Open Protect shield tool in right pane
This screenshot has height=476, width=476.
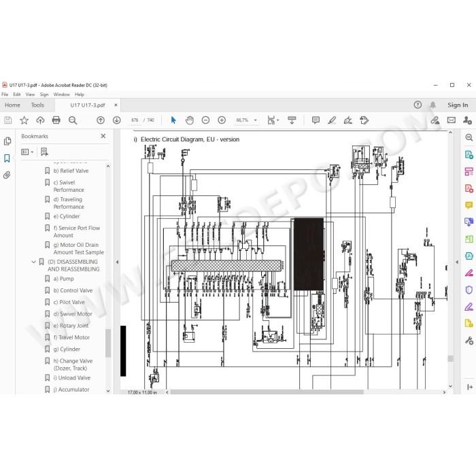click(x=469, y=290)
